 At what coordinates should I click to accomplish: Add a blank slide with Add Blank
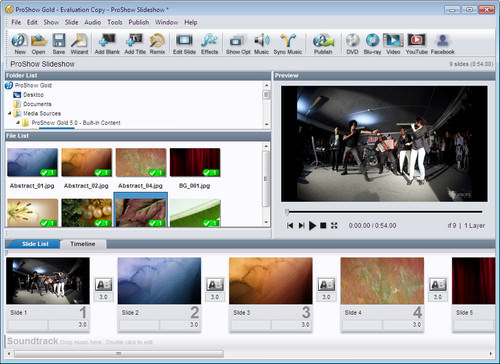point(107,44)
